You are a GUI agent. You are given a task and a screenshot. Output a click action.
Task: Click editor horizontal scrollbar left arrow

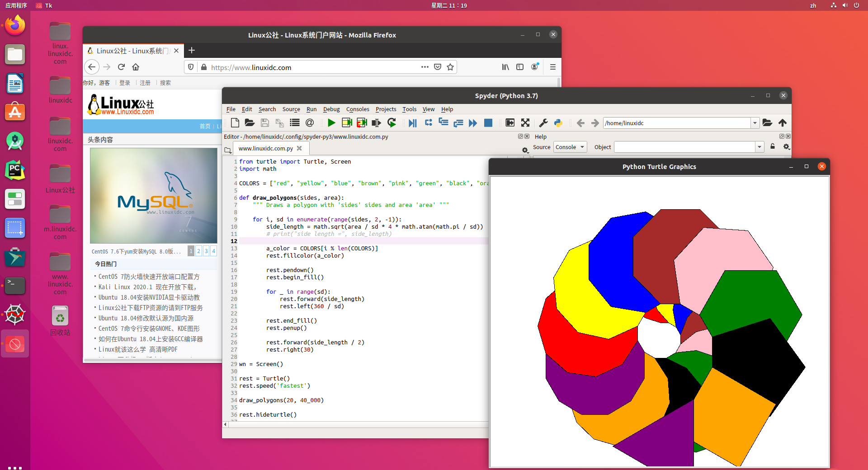pyautogui.click(x=225, y=424)
